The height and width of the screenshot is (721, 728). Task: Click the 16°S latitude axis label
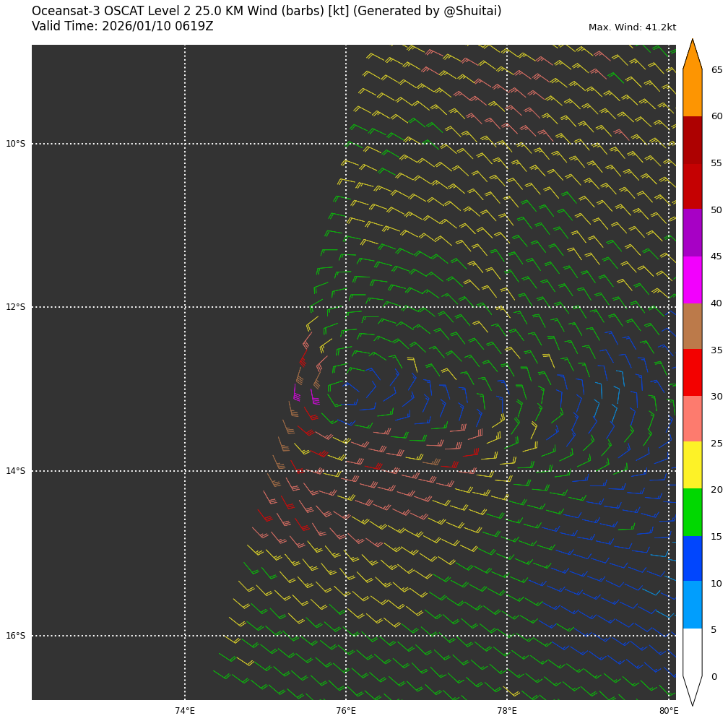click(x=16, y=636)
